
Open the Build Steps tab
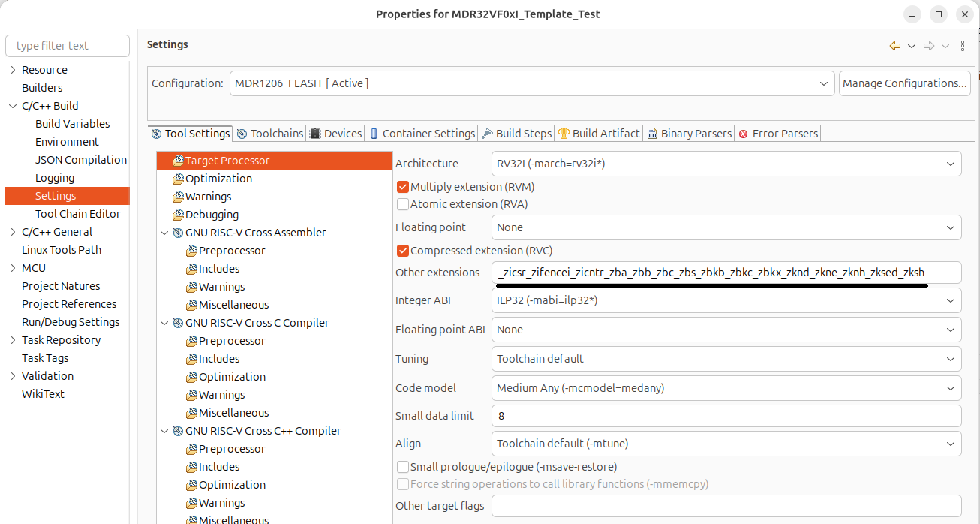pos(517,134)
